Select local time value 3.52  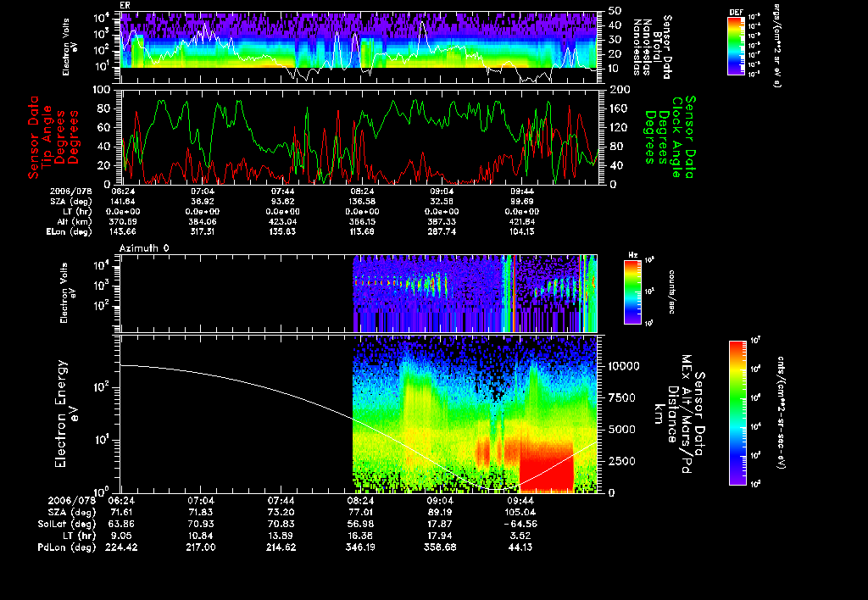pos(520,536)
